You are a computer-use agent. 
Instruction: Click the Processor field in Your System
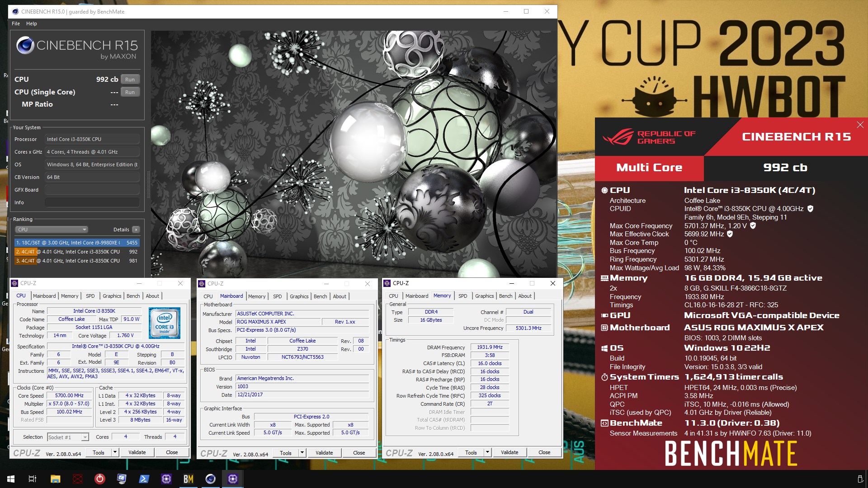[x=92, y=139]
